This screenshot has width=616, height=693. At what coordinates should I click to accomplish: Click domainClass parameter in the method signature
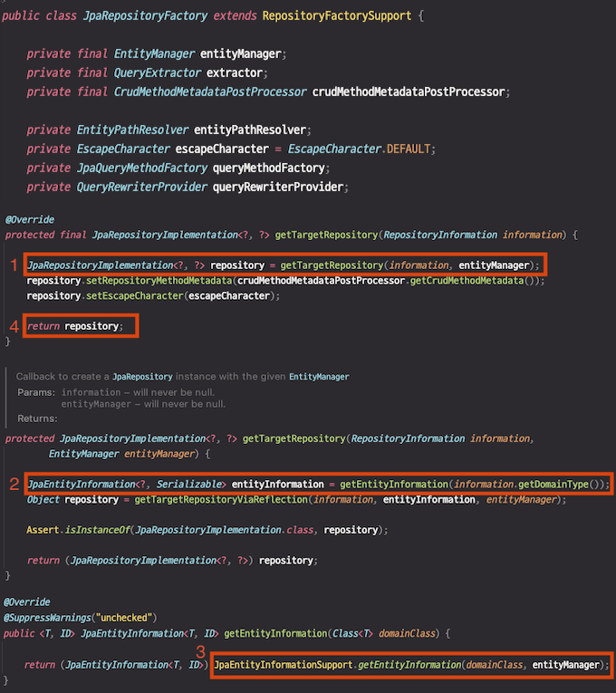click(x=407, y=633)
